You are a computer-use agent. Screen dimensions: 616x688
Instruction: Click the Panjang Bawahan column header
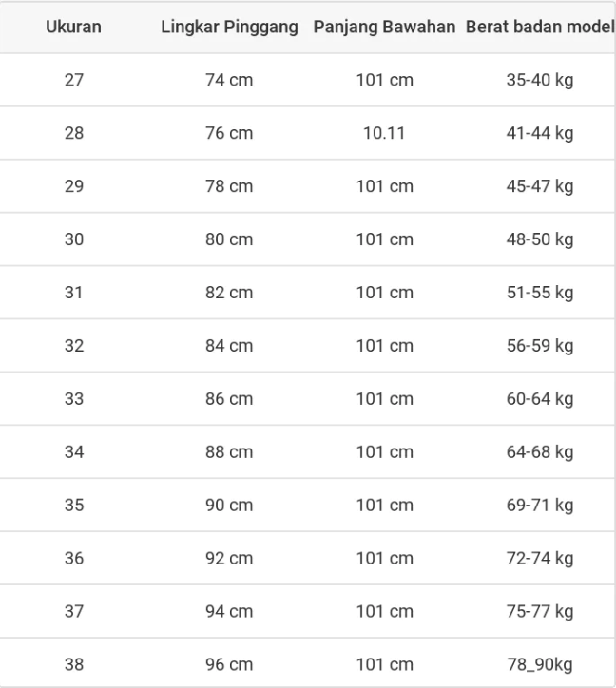[x=384, y=28]
